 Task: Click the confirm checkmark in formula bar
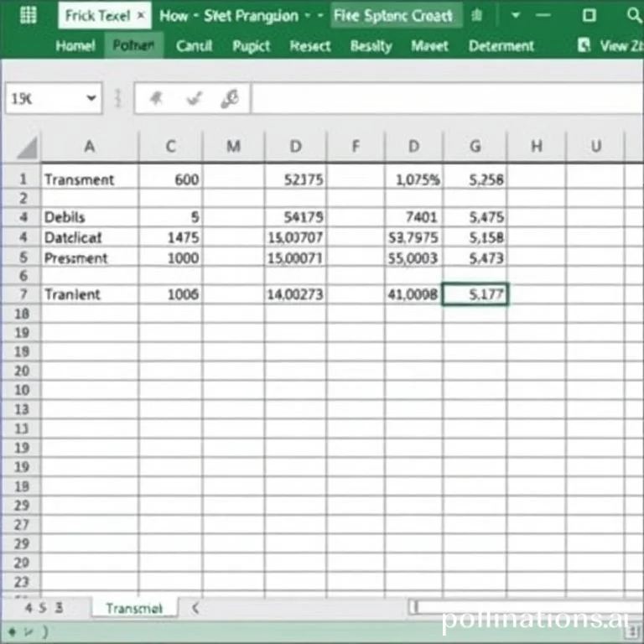point(195,99)
